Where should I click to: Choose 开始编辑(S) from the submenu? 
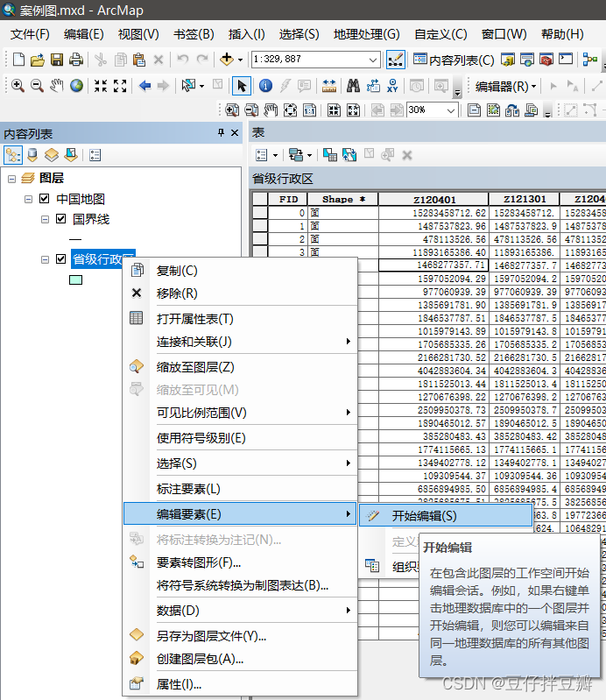click(x=446, y=516)
